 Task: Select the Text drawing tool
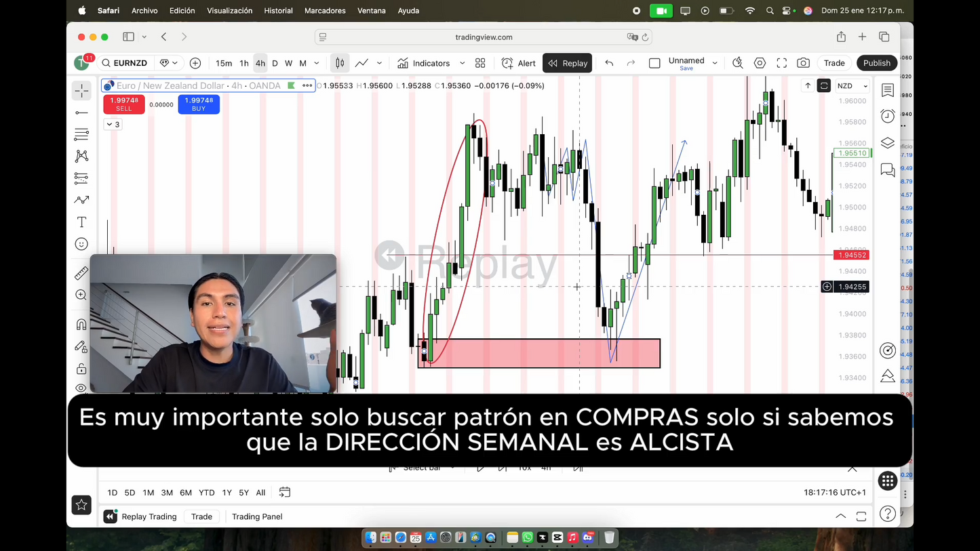[81, 222]
